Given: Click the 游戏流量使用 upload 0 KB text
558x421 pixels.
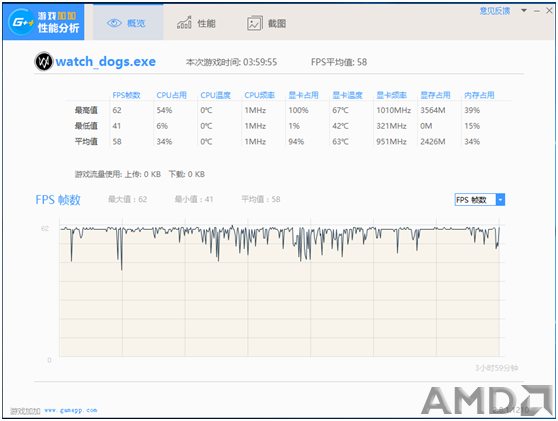Looking at the screenshot, I should click(x=118, y=174).
